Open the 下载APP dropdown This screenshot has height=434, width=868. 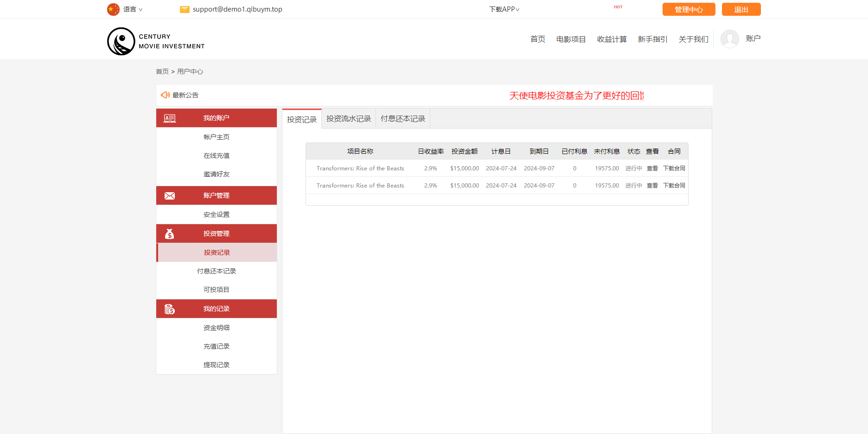tap(504, 9)
